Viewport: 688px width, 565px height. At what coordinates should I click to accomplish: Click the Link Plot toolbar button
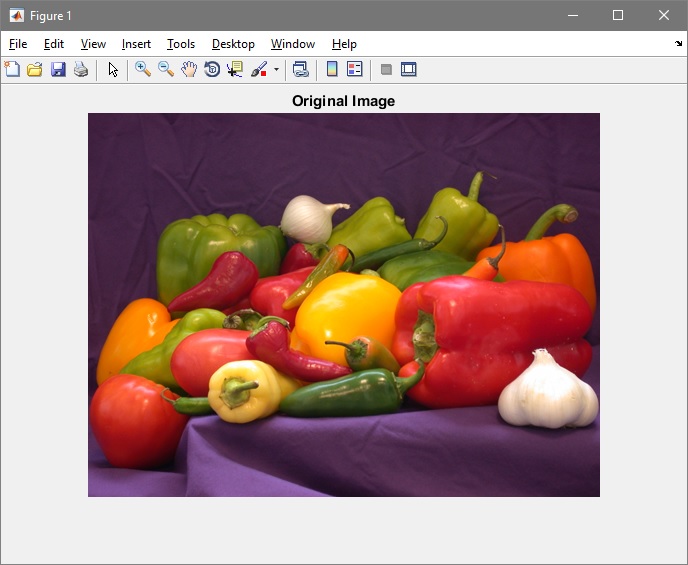(x=300, y=69)
